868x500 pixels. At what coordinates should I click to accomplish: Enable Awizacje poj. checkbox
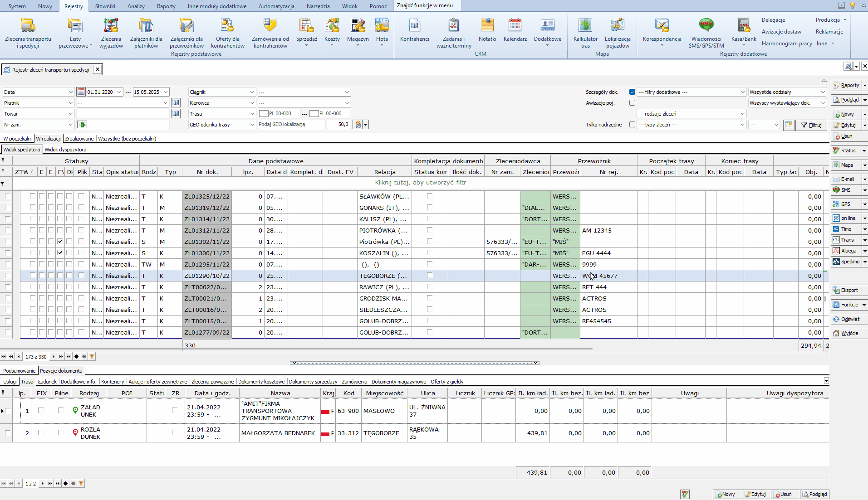coord(632,103)
